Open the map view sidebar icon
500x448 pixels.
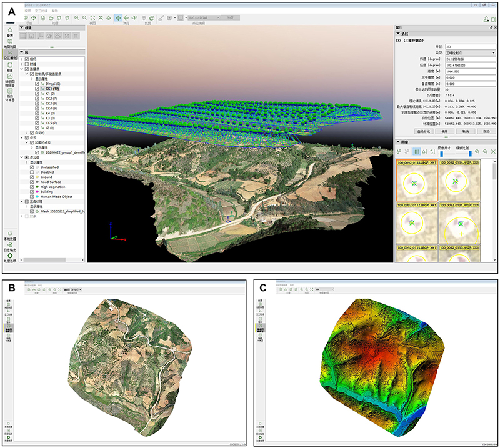click(10, 42)
